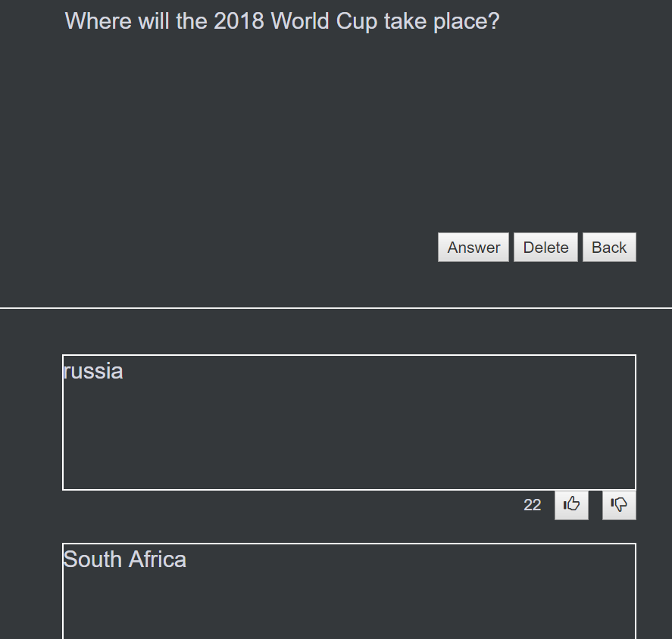Go back using the Back button
This screenshot has height=639, width=672.
(x=609, y=247)
